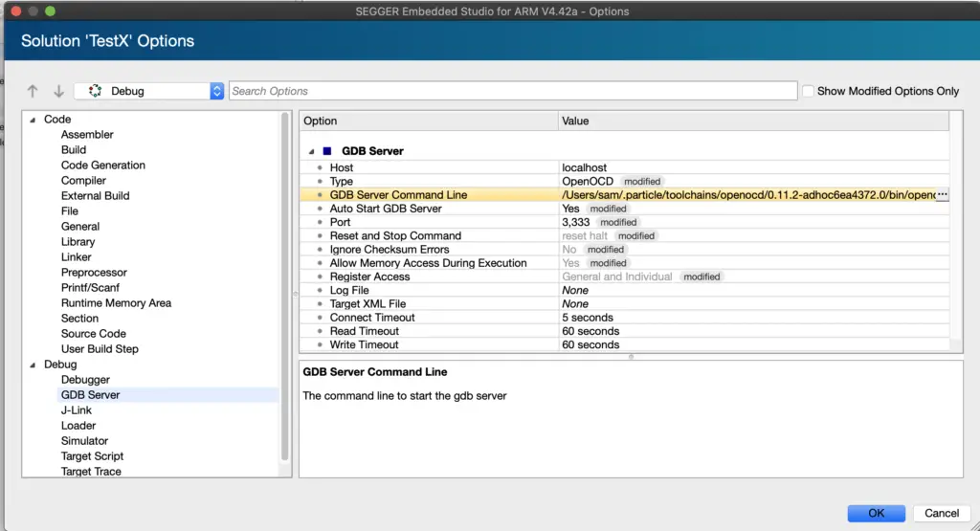Click the openocd command line path value
This screenshot has width=980, height=531.
tap(748, 195)
